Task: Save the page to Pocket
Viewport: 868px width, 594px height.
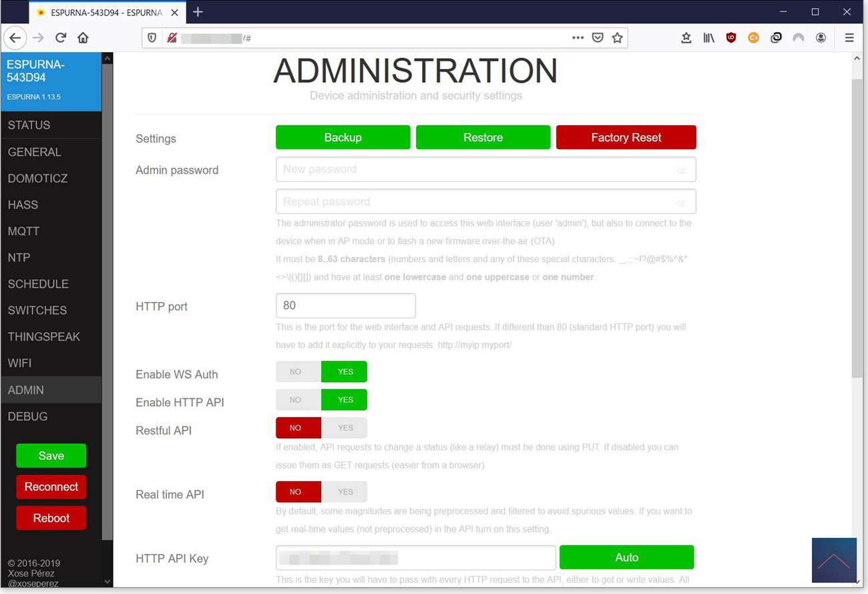Action: tap(598, 38)
